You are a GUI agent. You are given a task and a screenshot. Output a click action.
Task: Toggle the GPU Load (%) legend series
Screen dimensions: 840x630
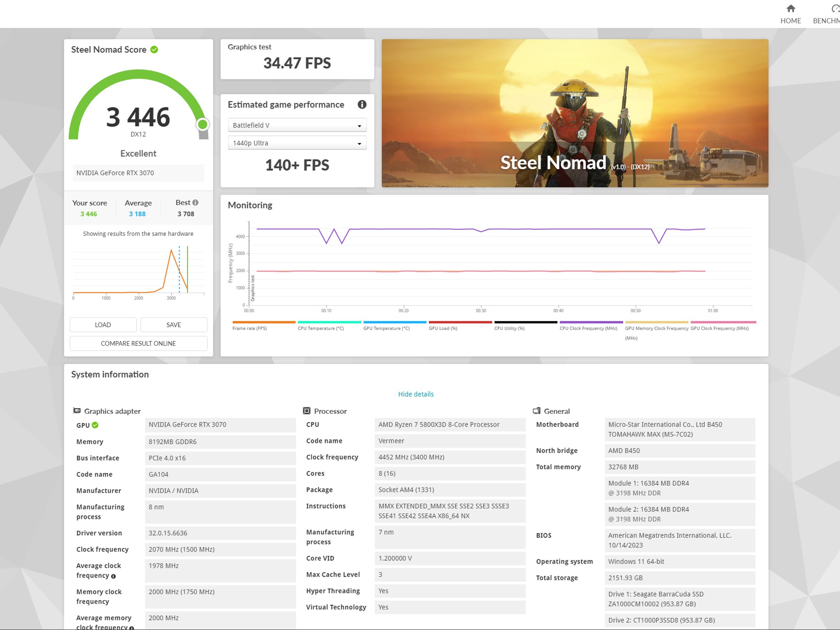tap(460, 325)
